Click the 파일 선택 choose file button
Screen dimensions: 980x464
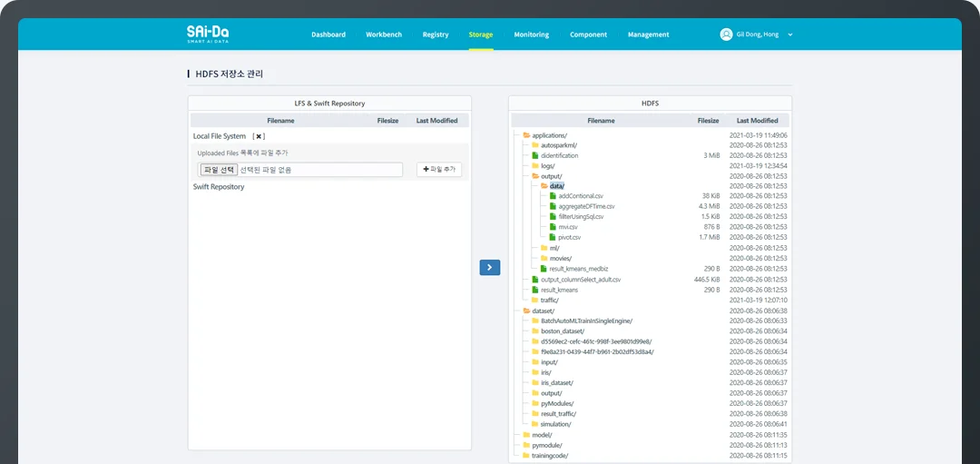point(219,170)
